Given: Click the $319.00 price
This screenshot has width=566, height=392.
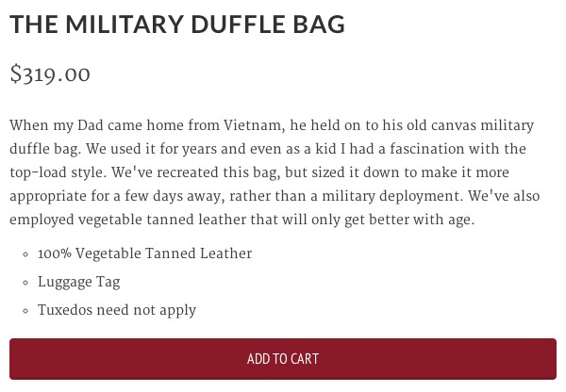Looking at the screenshot, I should click(50, 74).
